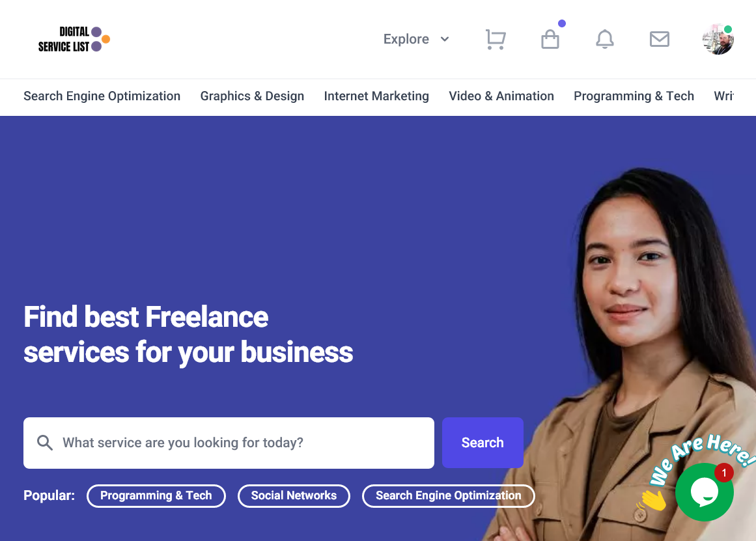Screen dimensions: 756x541
Task: Select Search Engine Optimization category
Action: 102,96
